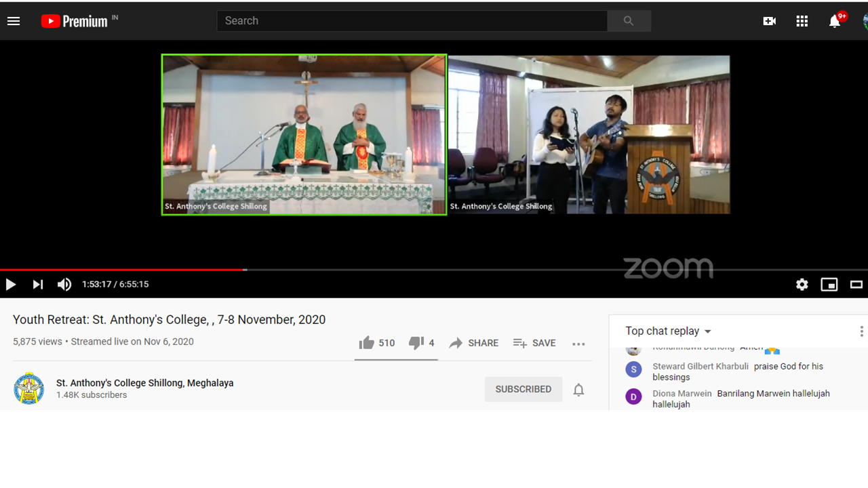Open more actions ellipsis below video
This screenshot has width=868, height=488.
point(578,344)
